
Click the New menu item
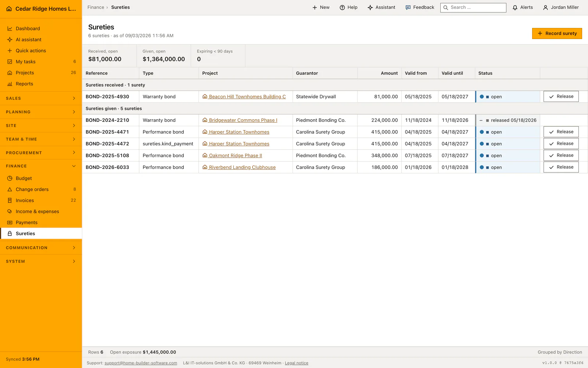(x=320, y=7)
